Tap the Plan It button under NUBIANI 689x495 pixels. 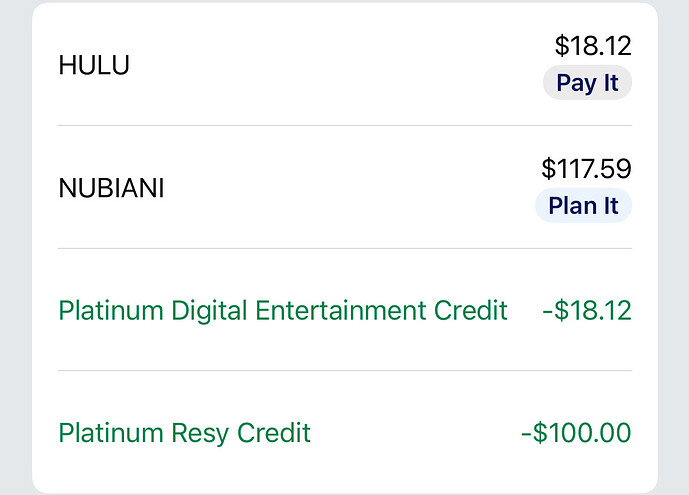click(x=583, y=206)
